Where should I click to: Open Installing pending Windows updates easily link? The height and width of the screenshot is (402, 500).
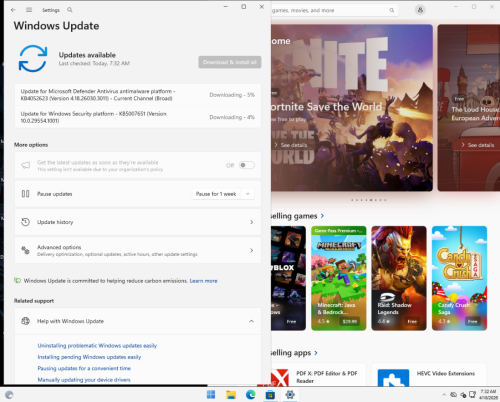[x=89, y=357]
